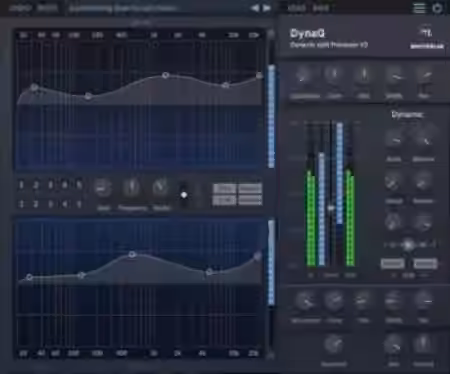
Task: Select the peak node on the lower EQ curve
Action: pyautogui.click(x=132, y=255)
